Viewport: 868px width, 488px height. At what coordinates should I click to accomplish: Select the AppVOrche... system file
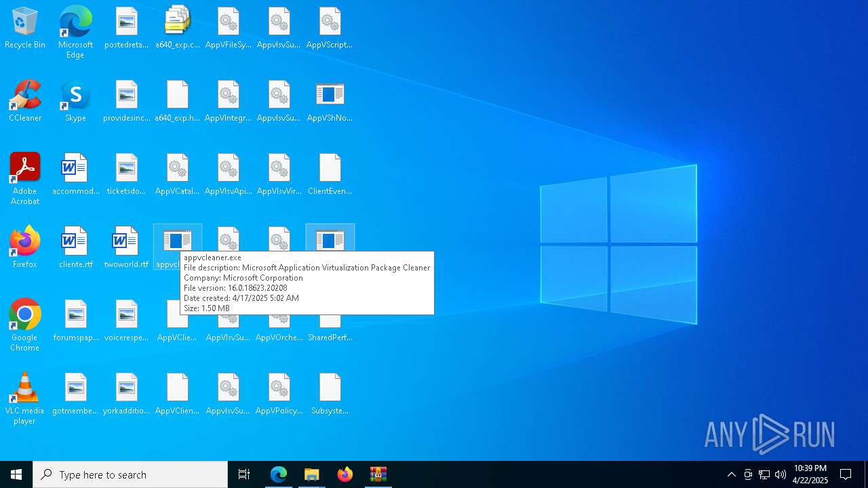pyautogui.click(x=279, y=328)
